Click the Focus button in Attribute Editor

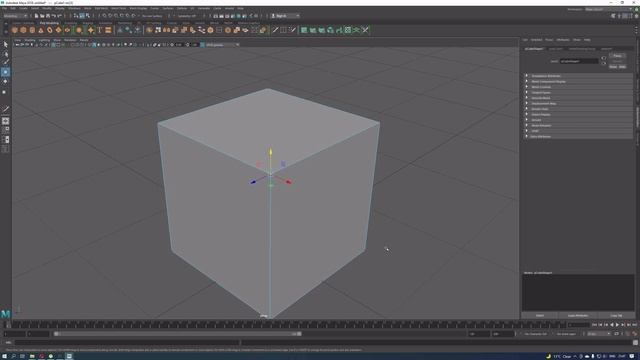click(x=617, y=56)
